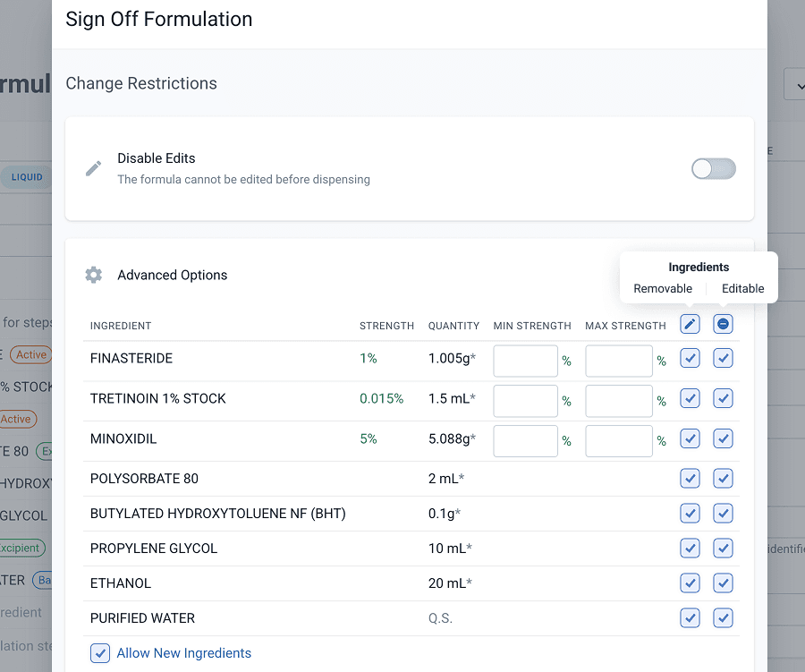Toggle TRETINOIN 1% STOCK pencil-column checkbox
This screenshot has width=805, height=672.
[690, 398]
